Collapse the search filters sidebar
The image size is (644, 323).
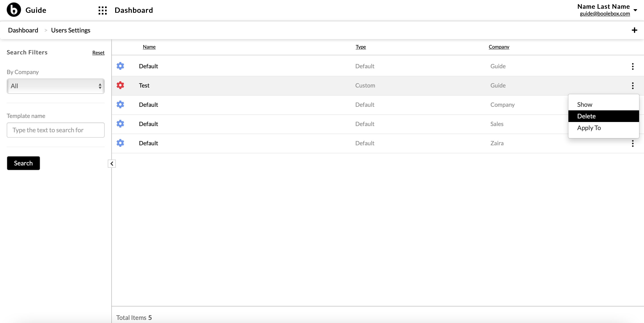click(112, 164)
